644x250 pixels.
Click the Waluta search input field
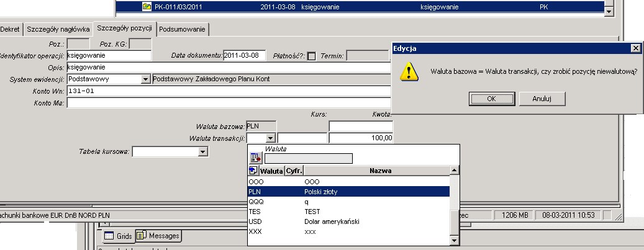coord(309,158)
